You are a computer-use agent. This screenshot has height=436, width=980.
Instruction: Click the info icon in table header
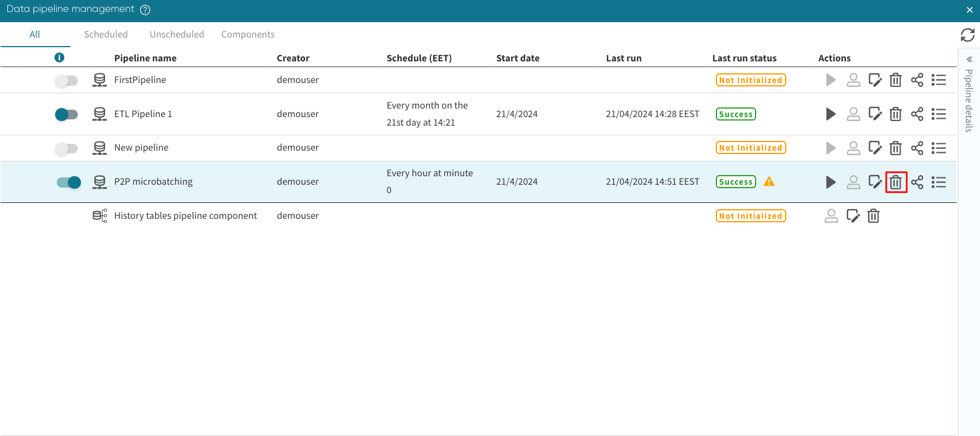pos(59,57)
